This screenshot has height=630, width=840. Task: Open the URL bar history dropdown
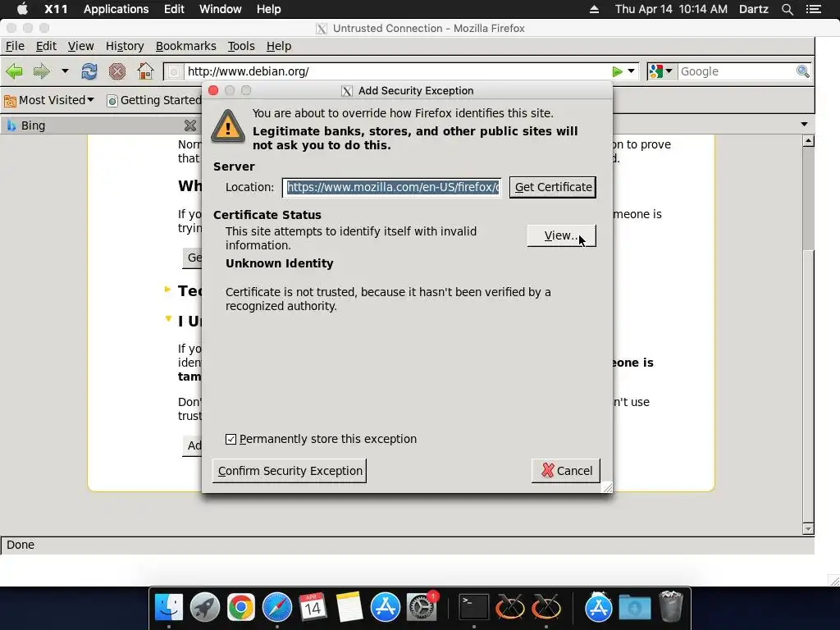click(x=631, y=71)
